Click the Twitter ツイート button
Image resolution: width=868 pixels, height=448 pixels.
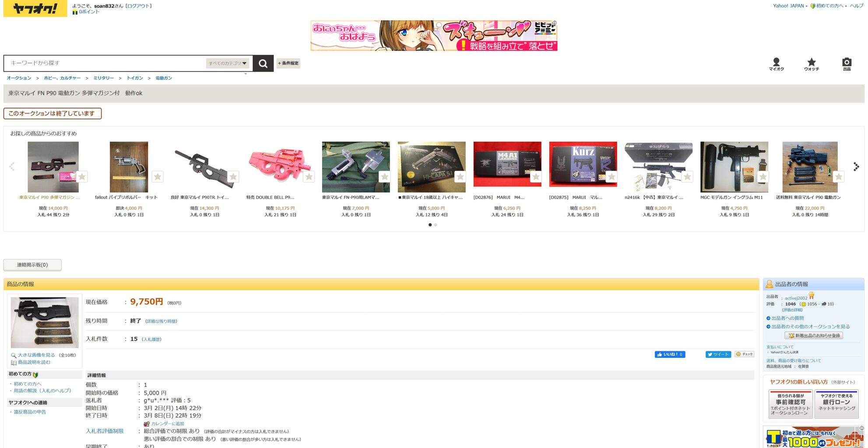click(x=718, y=354)
